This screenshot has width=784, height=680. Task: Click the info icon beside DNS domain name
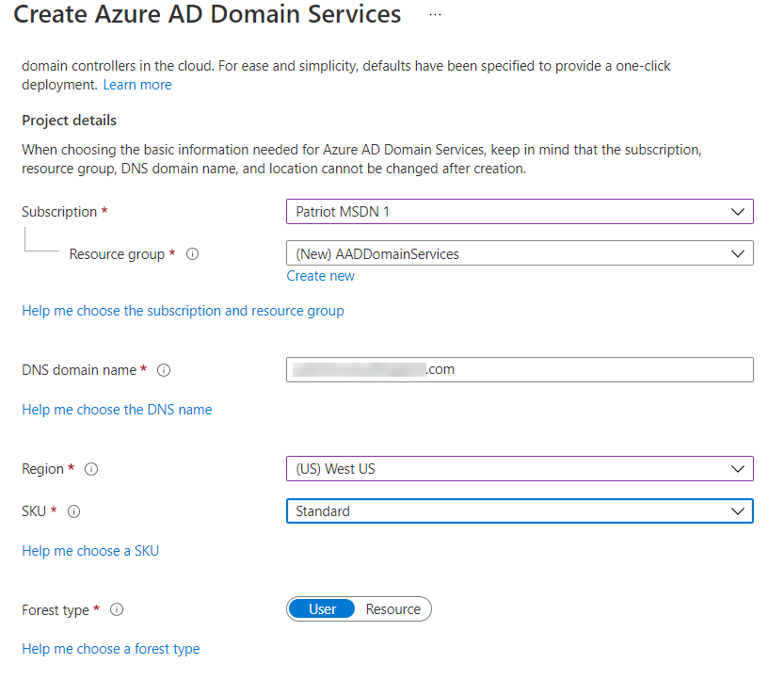pos(164,370)
